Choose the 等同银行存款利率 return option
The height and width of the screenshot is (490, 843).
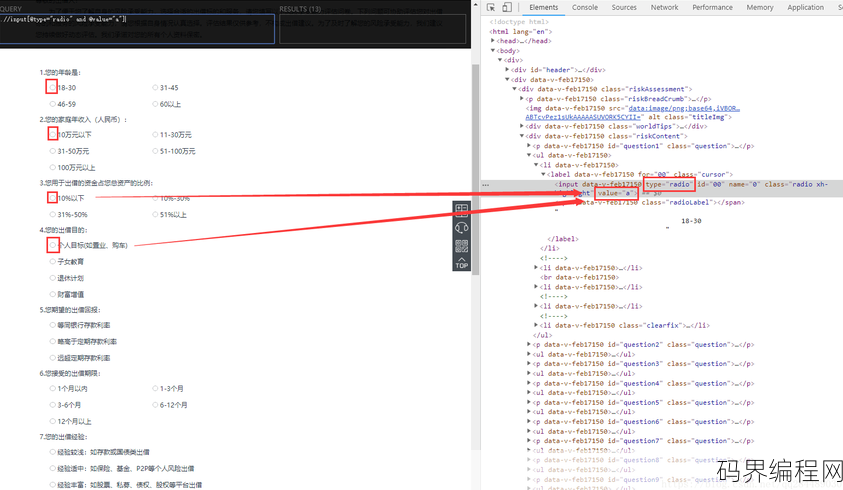pos(53,325)
